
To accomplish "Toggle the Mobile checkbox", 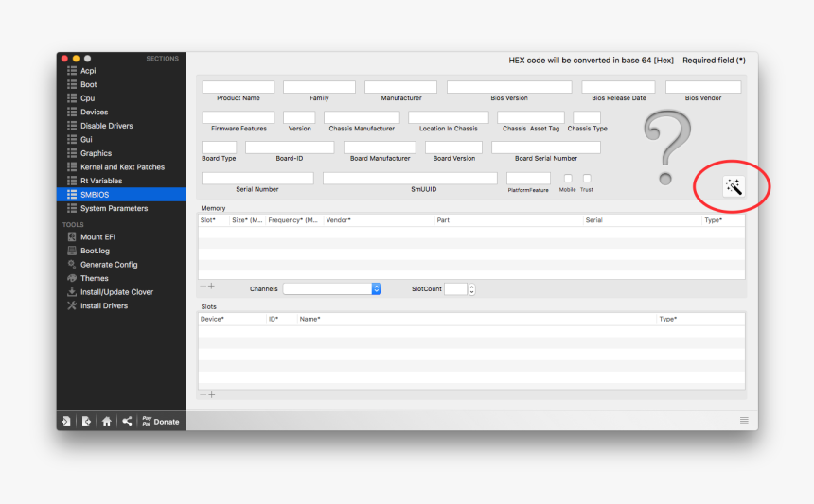I will coord(568,179).
